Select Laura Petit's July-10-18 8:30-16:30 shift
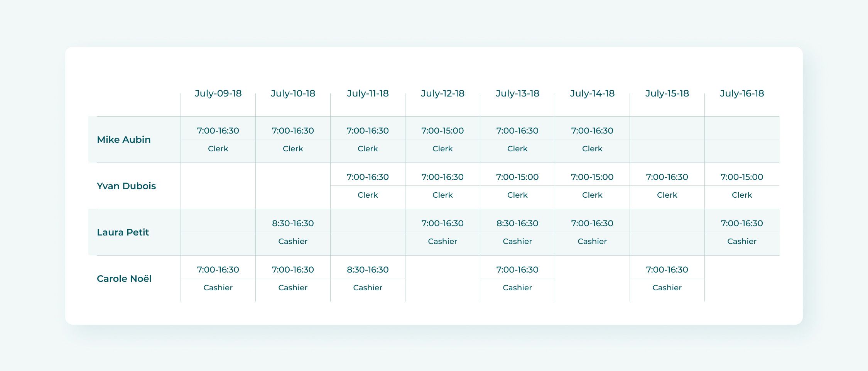 click(x=293, y=223)
